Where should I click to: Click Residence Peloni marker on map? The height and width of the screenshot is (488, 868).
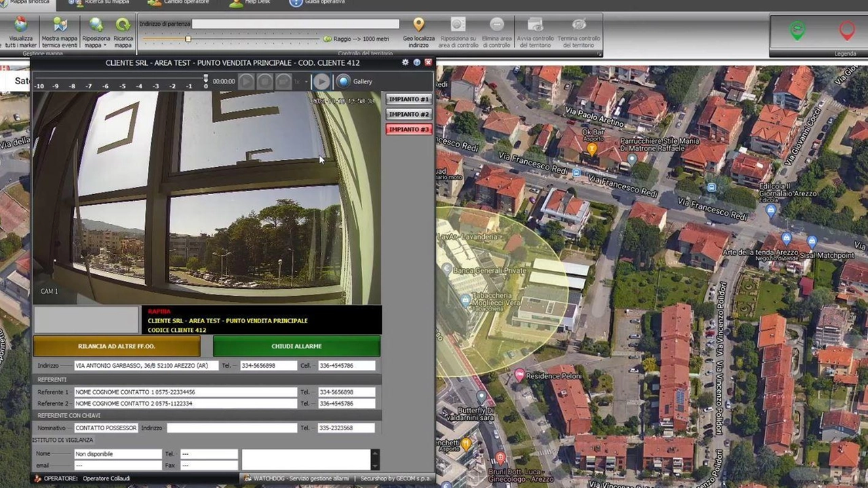point(519,375)
